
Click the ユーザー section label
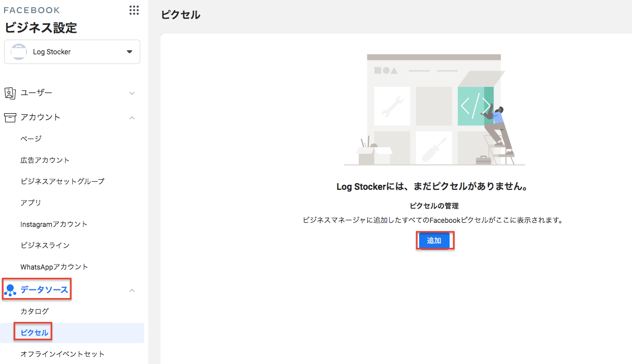click(36, 93)
